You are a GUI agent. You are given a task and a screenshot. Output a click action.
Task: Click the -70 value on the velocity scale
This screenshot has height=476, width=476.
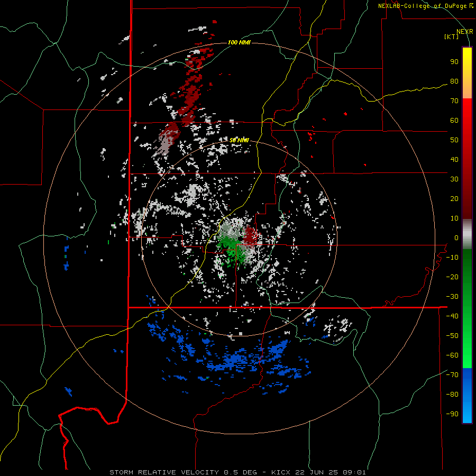[452, 375]
